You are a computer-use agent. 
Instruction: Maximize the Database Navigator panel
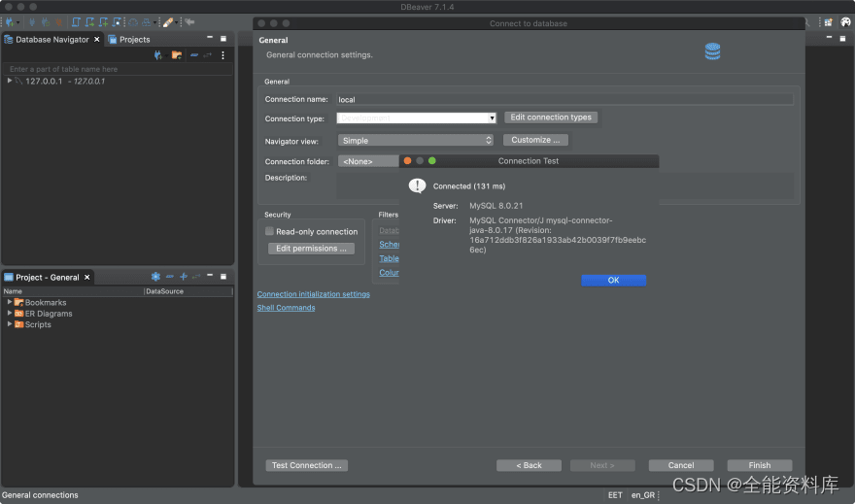pos(223,39)
